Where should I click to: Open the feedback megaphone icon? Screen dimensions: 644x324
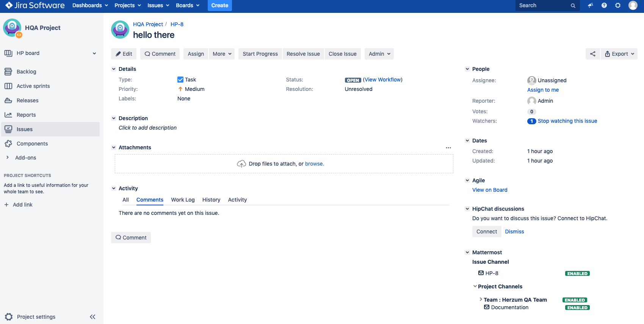pos(590,5)
